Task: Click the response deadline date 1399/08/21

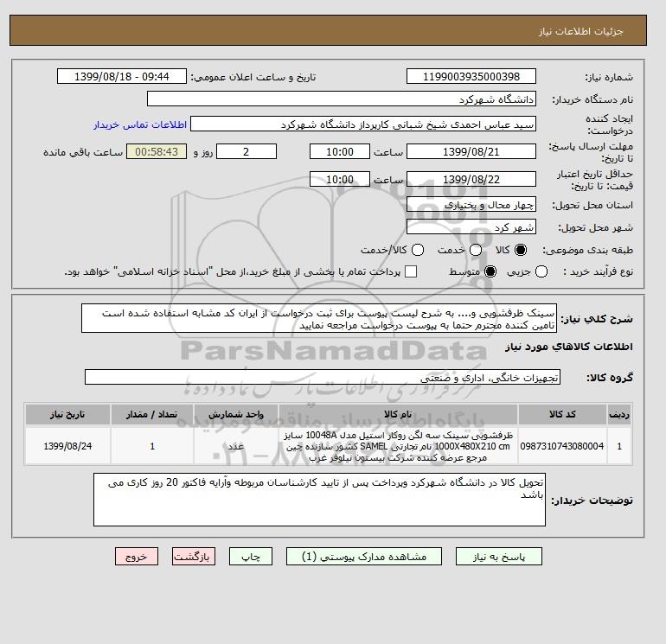Action: click(x=471, y=151)
